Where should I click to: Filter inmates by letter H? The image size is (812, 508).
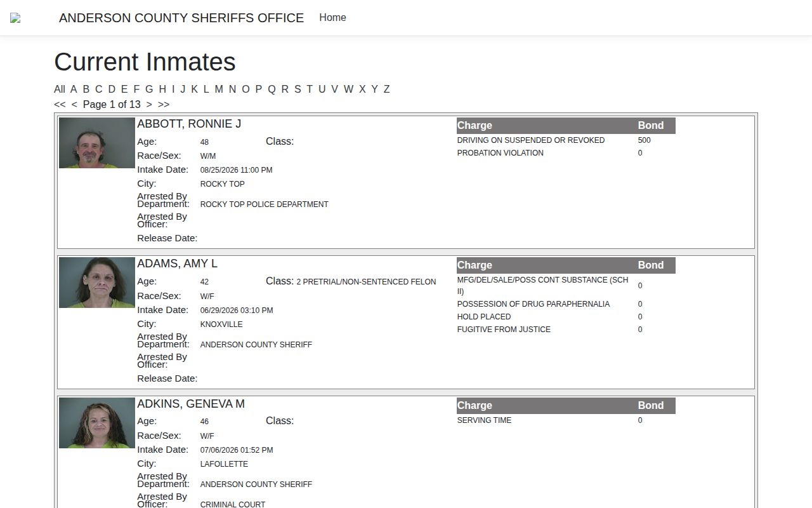pos(162,89)
